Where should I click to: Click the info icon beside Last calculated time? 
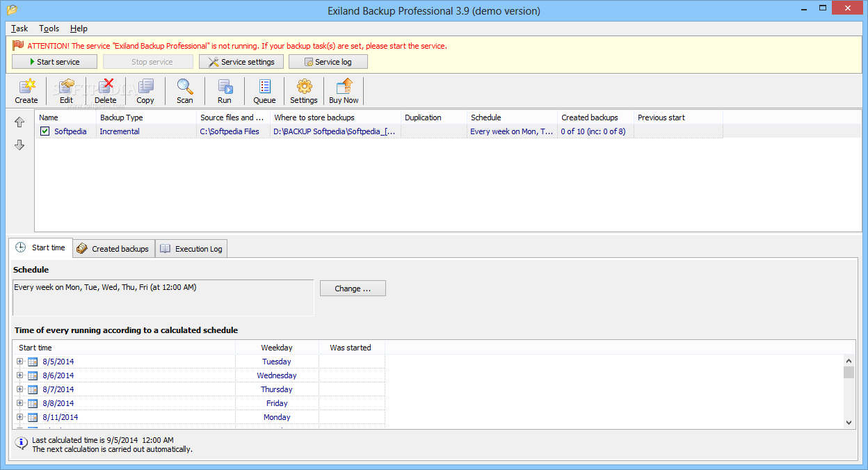[21, 442]
